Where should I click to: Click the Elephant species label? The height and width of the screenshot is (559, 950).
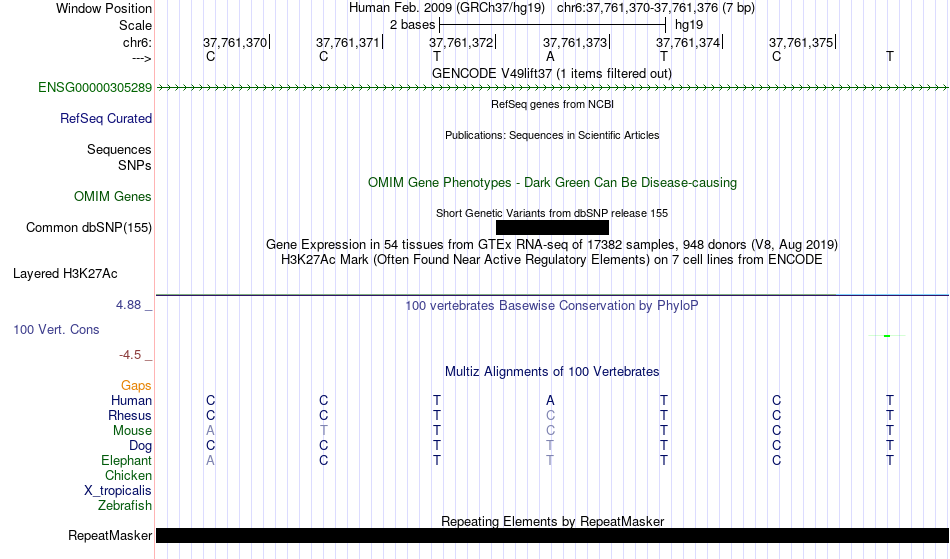tap(127, 461)
